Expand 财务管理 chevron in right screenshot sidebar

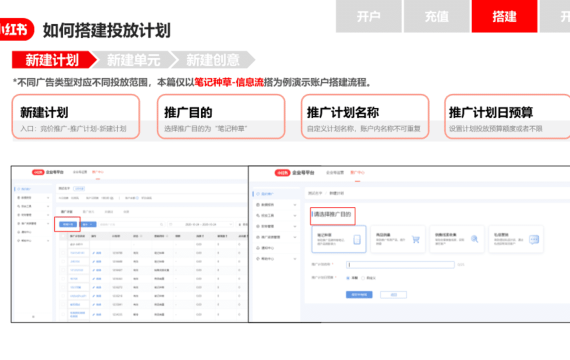point(295,226)
